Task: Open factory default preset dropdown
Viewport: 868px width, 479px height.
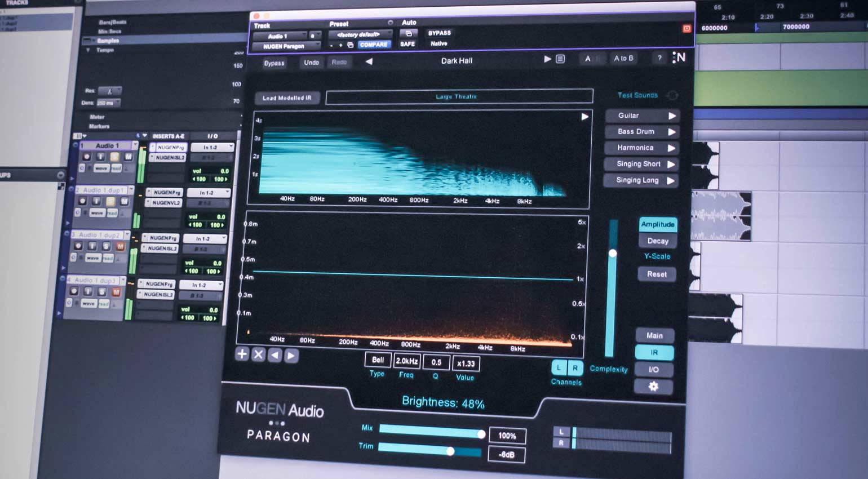Action: click(x=361, y=34)
